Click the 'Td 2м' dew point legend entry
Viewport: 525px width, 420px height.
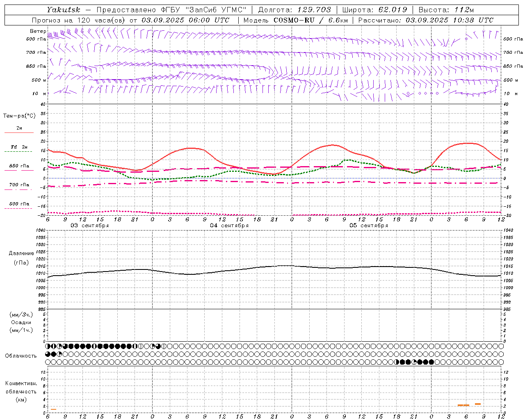point(19,147)
